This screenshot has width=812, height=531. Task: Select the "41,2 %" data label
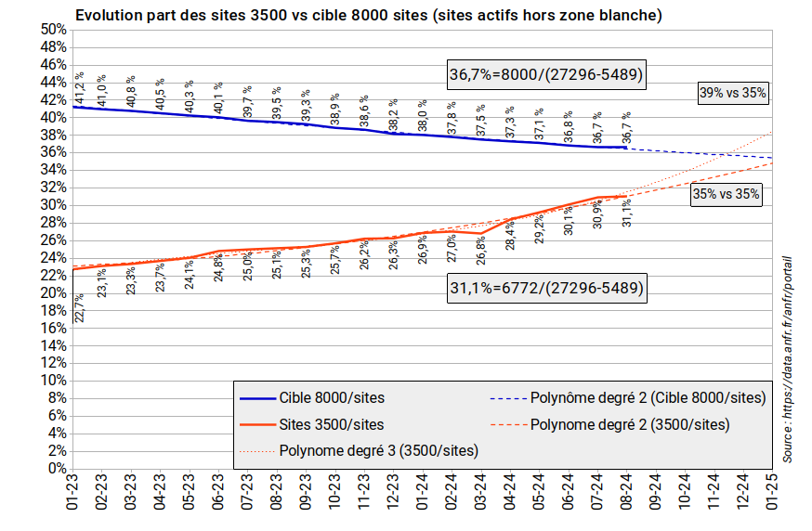(80, 88)
